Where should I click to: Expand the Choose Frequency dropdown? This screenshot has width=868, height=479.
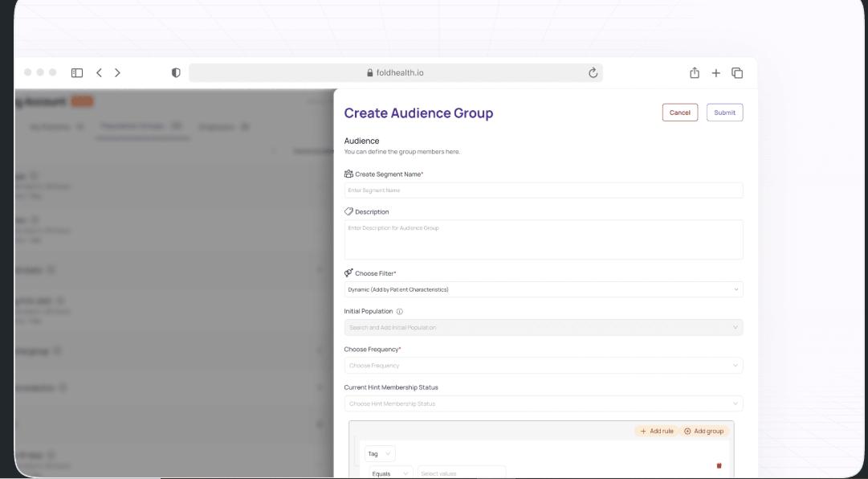coord(543,366)
